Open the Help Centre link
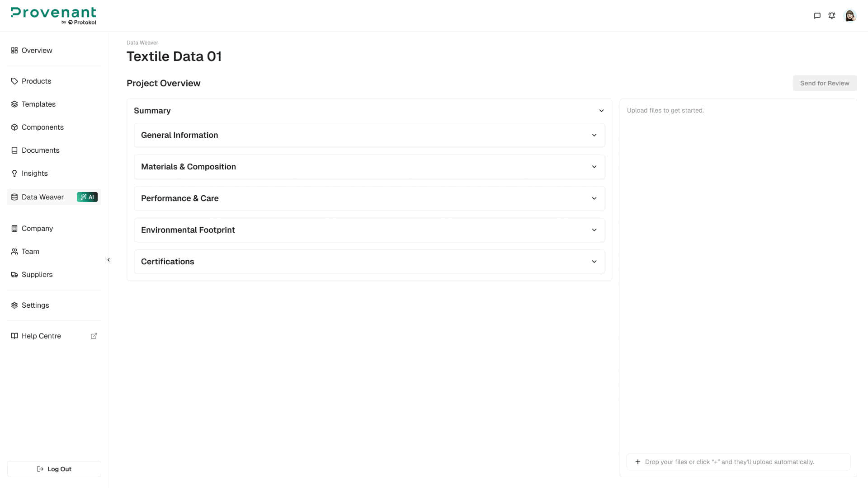Screen dimensions: 868x488 54,336
